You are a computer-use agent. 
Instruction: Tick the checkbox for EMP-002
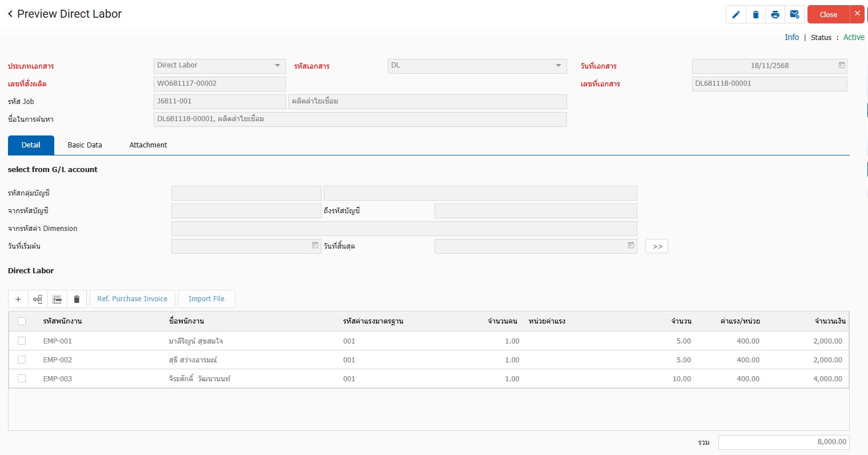click(22, 360)
